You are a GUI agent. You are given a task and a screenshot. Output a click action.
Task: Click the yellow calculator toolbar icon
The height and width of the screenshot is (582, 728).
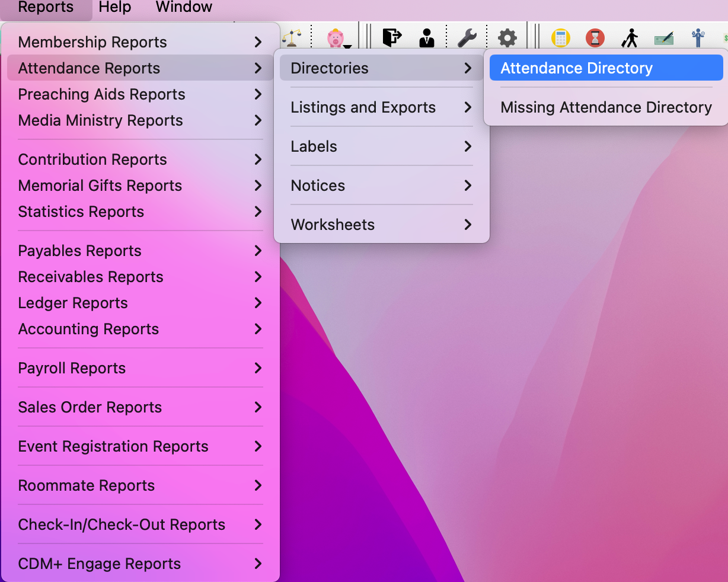pyautogui.click(x=561, y=37)
